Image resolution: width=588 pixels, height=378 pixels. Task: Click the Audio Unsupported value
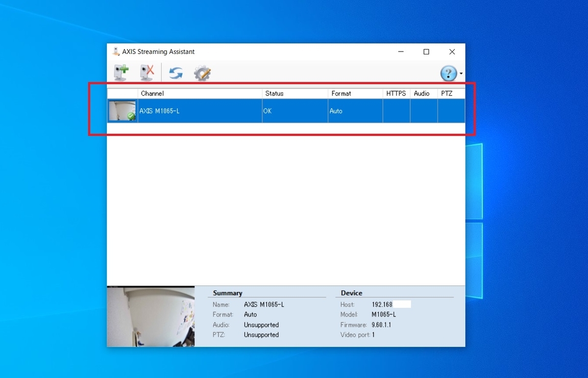pyautogui.click(x=261, y=325)
